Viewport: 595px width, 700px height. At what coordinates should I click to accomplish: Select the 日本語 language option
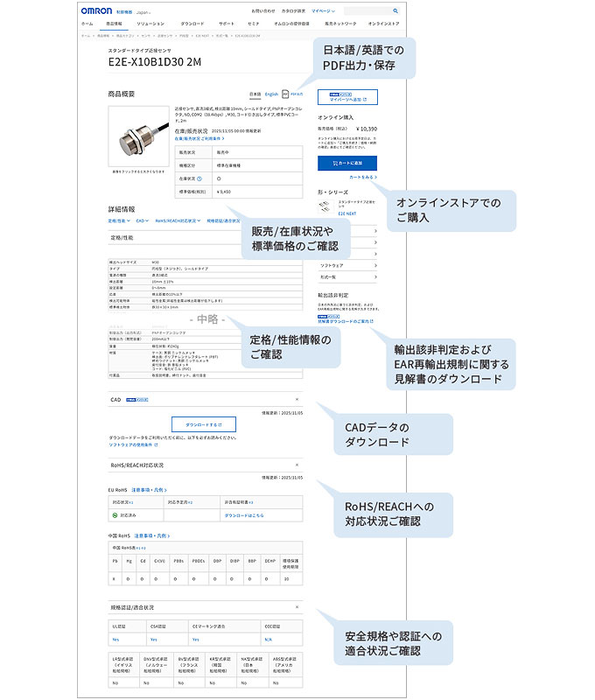coord(255,93)
